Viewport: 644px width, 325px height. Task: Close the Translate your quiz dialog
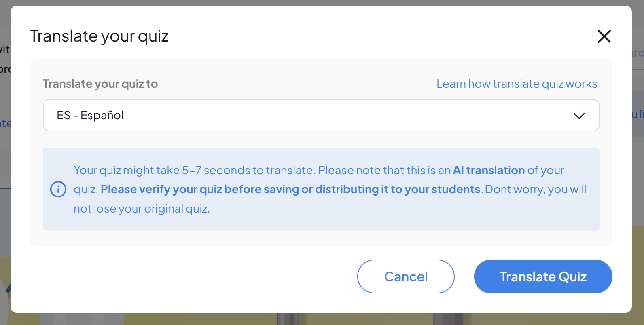(x=604, y=36)
